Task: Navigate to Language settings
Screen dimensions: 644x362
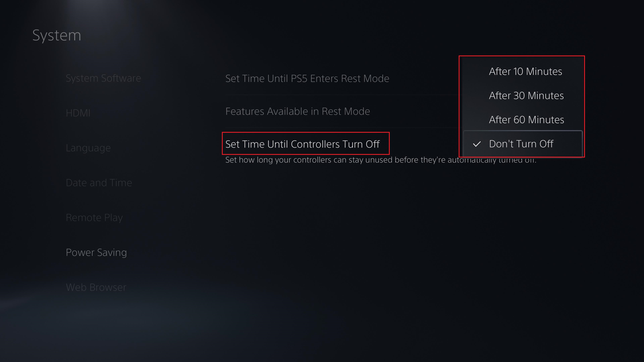Action: pos(88,147)
